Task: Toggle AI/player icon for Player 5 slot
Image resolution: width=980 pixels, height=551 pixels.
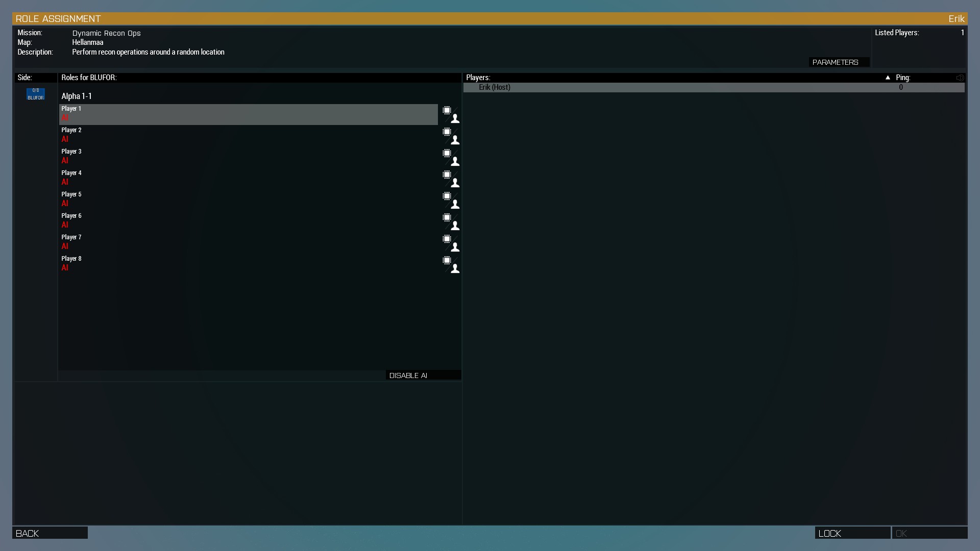Action: [x=451, y=201]
